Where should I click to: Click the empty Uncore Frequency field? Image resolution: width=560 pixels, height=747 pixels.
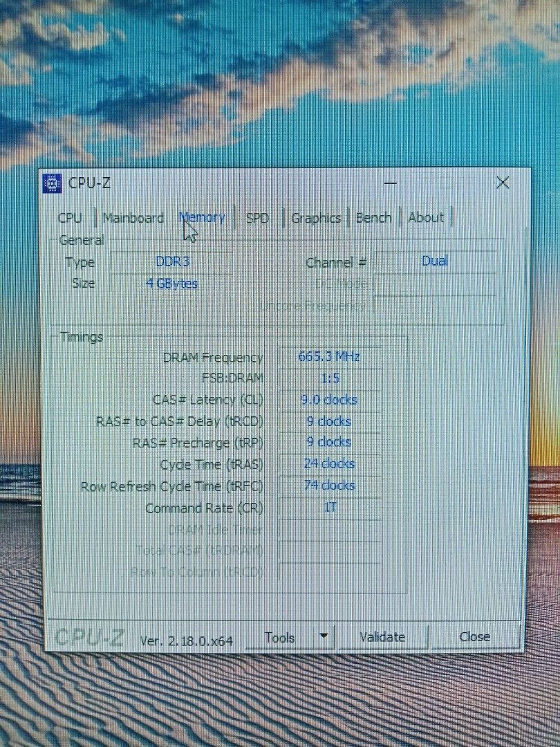pos(436,306)
